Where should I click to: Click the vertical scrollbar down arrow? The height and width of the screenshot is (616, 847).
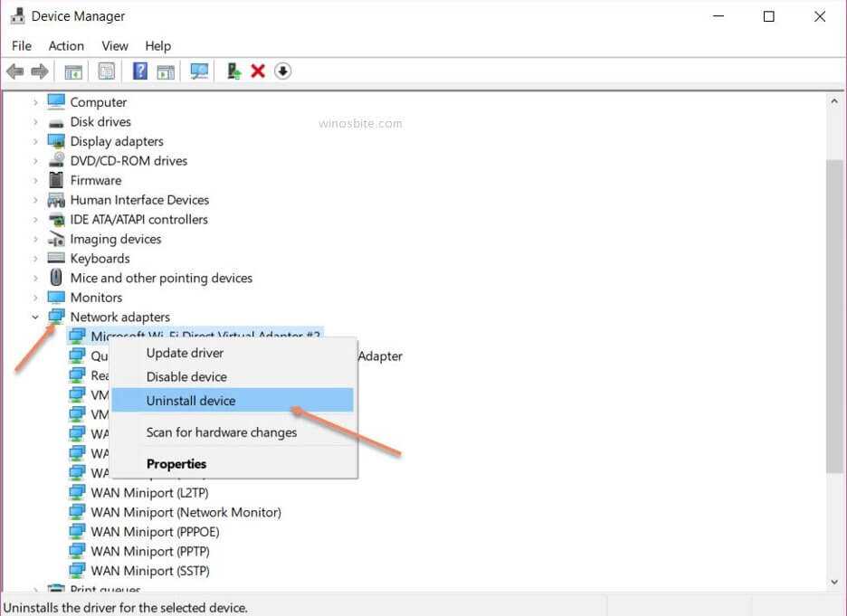[834, 582]
